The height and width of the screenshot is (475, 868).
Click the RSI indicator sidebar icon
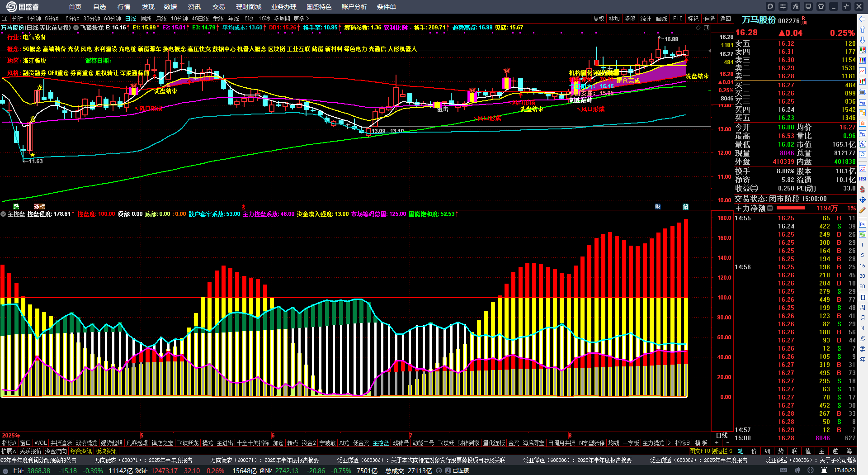point(863,179)
